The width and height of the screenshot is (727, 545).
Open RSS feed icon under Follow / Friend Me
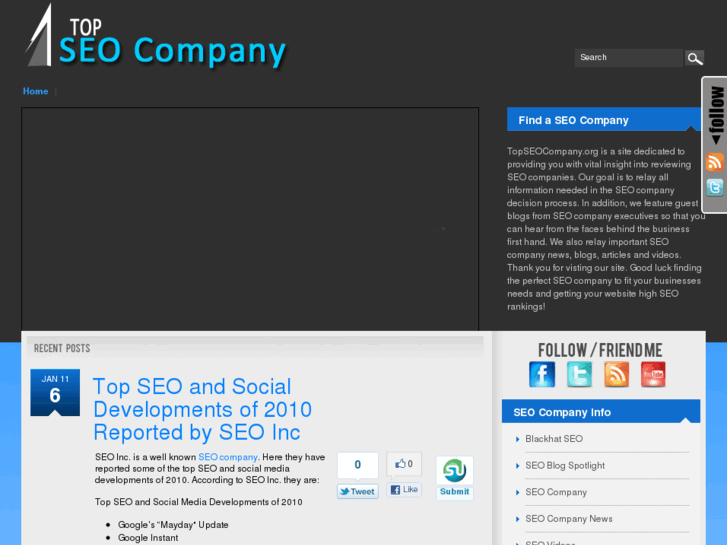tap(616, 374)
